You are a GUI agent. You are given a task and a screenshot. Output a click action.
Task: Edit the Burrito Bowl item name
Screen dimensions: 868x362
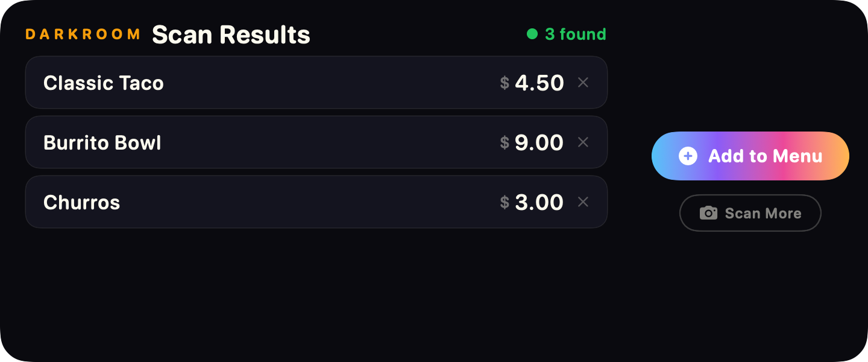point(102,142)
